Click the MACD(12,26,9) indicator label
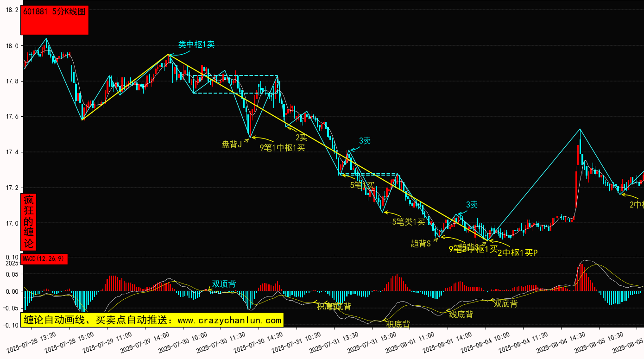 pyautogui.click(x=44, y=258)
